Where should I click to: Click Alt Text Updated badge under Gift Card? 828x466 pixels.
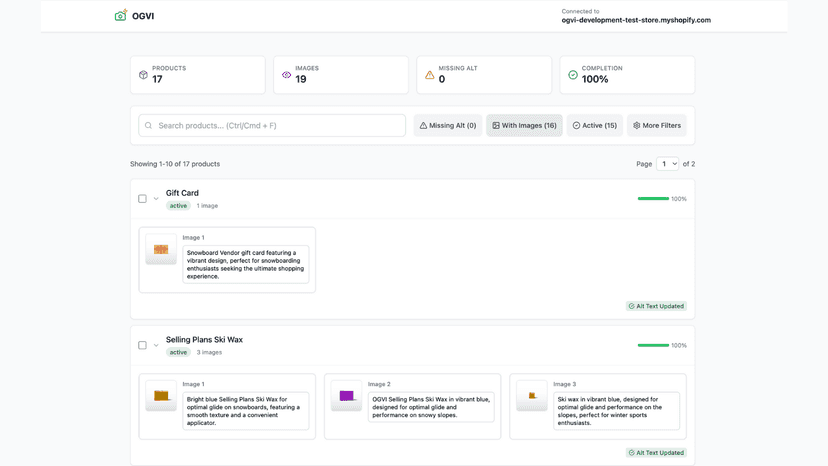(656, 306)
